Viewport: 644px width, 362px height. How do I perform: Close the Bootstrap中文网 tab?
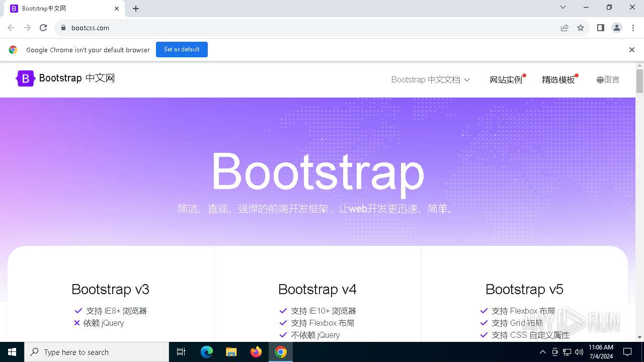point(117,9)
